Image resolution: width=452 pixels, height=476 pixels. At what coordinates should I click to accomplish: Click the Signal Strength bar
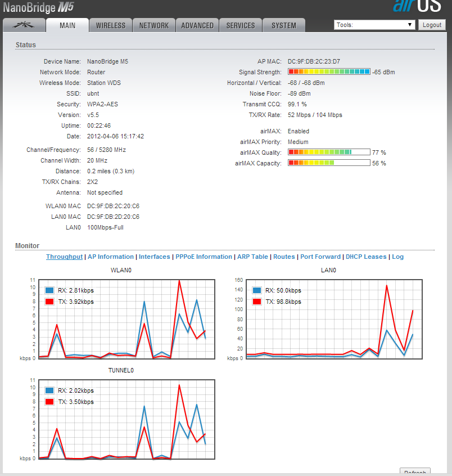coord(329,72)
